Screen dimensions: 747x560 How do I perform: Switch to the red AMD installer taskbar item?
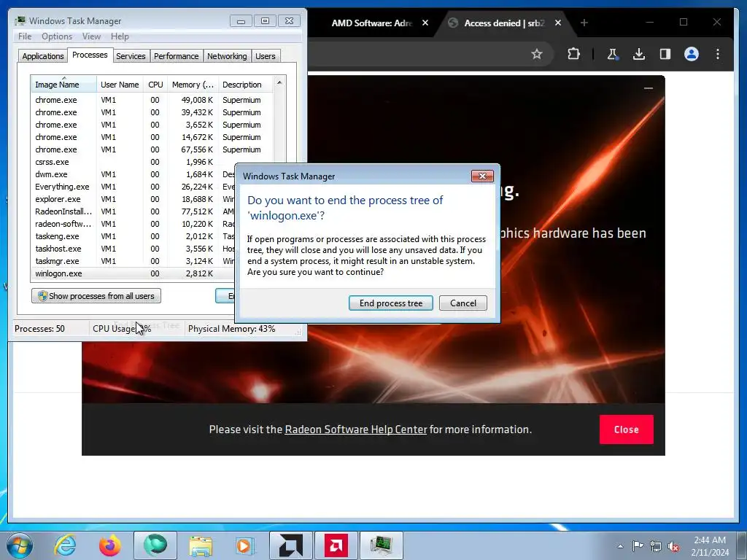tap(336, 545)
